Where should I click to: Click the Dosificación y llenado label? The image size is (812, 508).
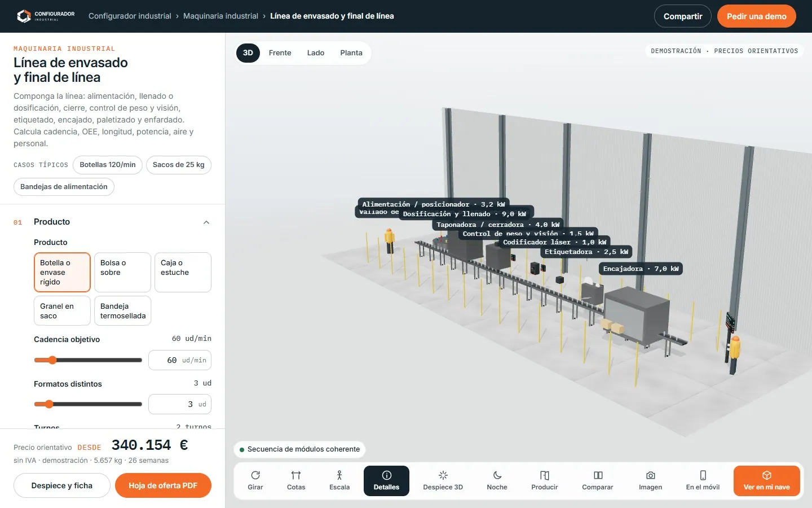tap(465, 214)
